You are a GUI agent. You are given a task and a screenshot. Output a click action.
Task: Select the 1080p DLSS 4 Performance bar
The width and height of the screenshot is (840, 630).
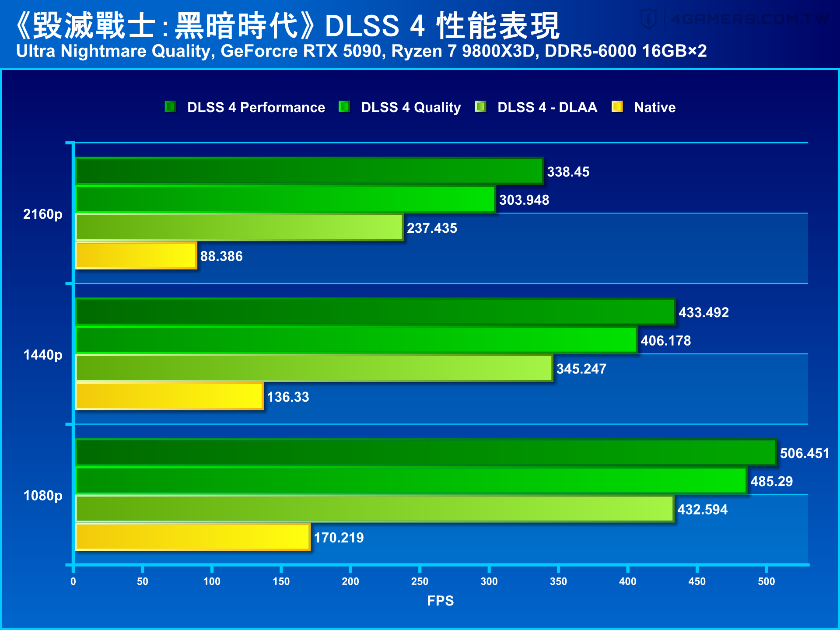(x=426, y=452)
